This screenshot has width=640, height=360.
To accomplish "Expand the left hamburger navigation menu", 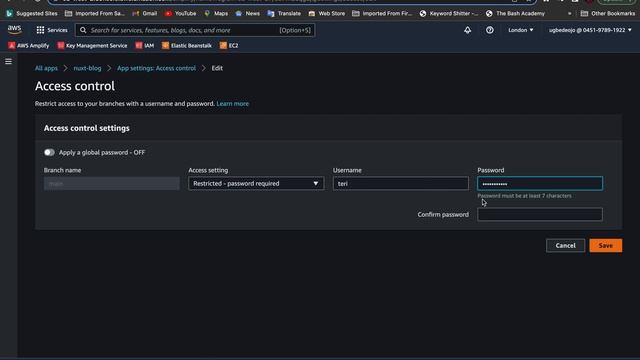I will click(8, 62).
